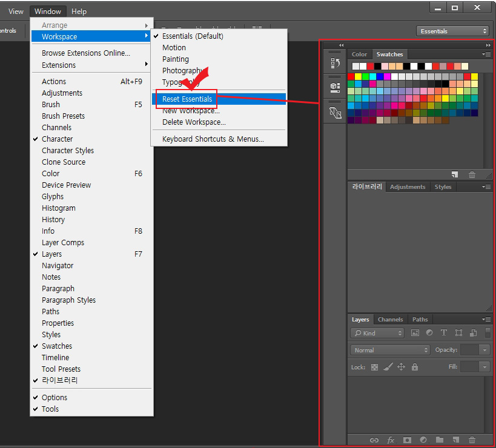Image resolution: width=496 pixels, height=448 pixels.
Task: Open 라이브러리 panel group flyout menu
Action: [x=486, y=187]
